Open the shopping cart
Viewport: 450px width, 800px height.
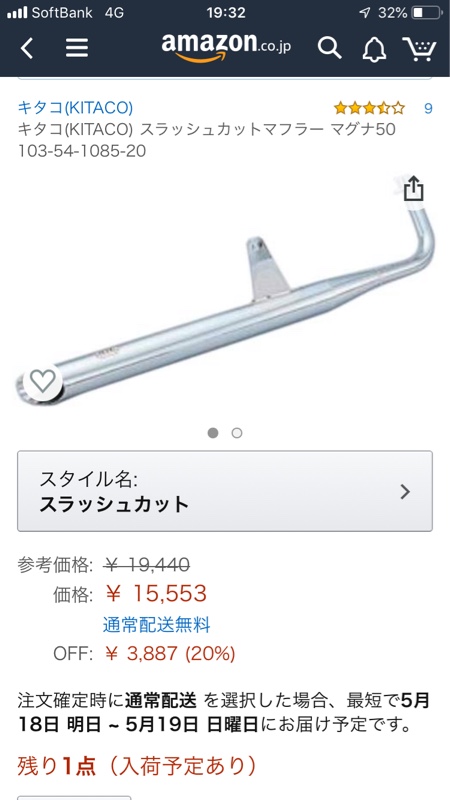coord(419,49)
